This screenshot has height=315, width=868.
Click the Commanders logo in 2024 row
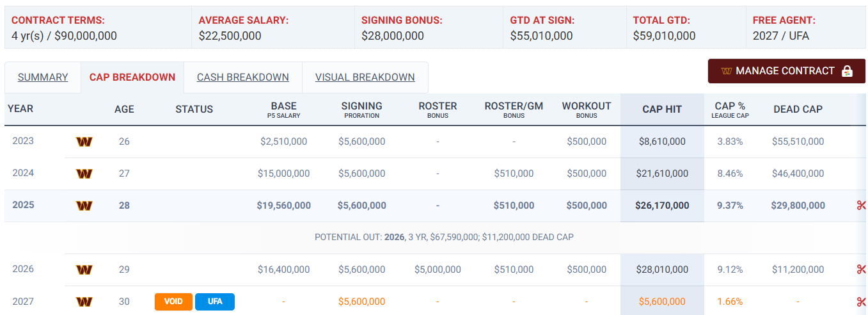(x=84, y=174)
